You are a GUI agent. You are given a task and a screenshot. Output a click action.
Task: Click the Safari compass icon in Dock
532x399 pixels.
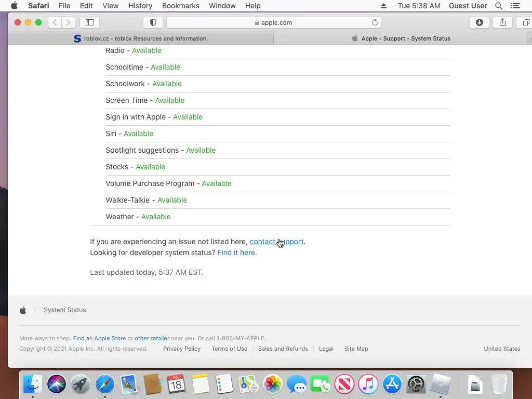pyautogui.click(x=104, y=384)
